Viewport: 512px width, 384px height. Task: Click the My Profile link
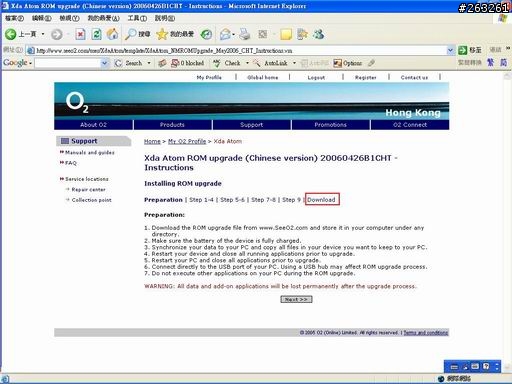(x=209, y=77)
